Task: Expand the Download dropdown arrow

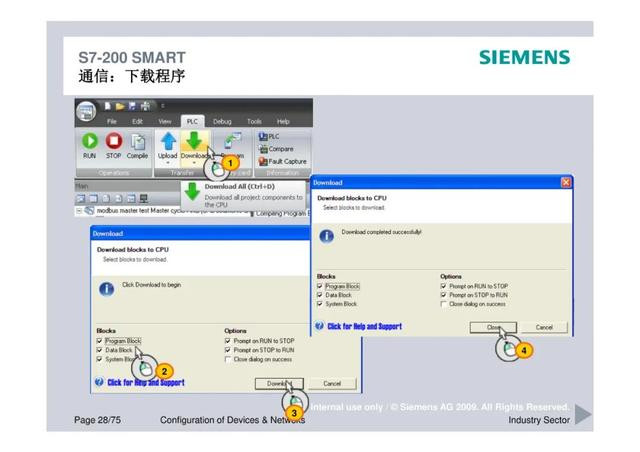Action: 194,163
